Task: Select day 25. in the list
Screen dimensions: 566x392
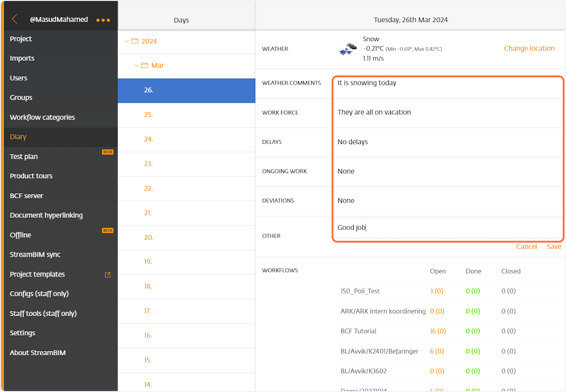Action: [187, 115]
